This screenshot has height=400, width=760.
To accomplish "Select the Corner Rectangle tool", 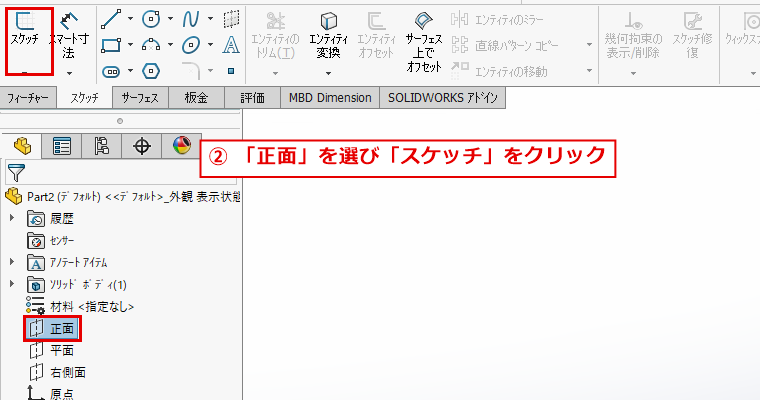I will (111, 45).
